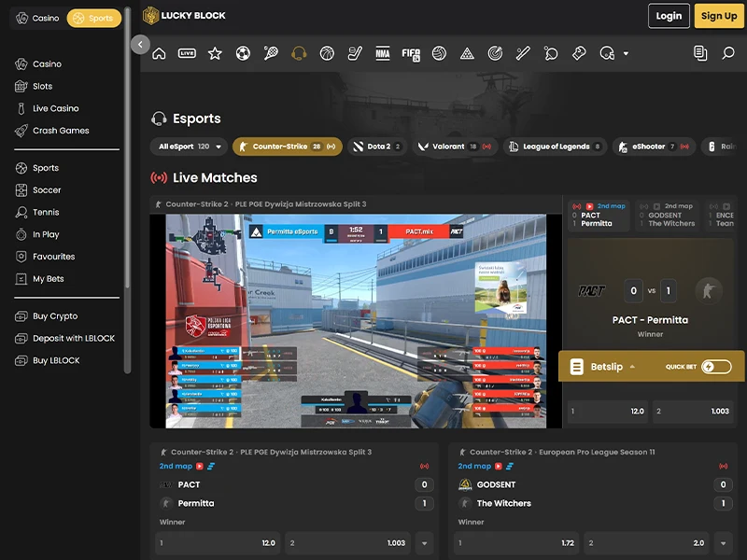Select the FIFA esports icon
The height and width of the screenshot is (560, 747).
tap(411, 54)
